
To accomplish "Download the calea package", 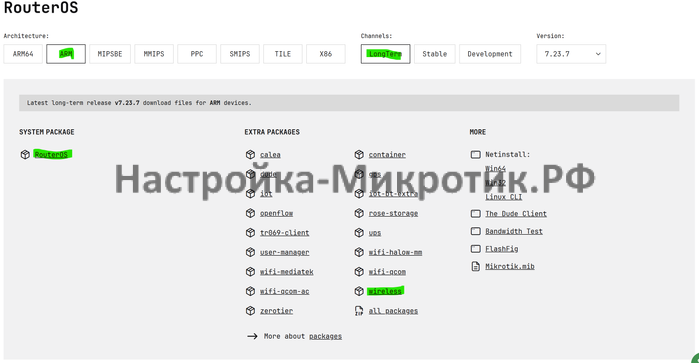I will click(270, 155).
